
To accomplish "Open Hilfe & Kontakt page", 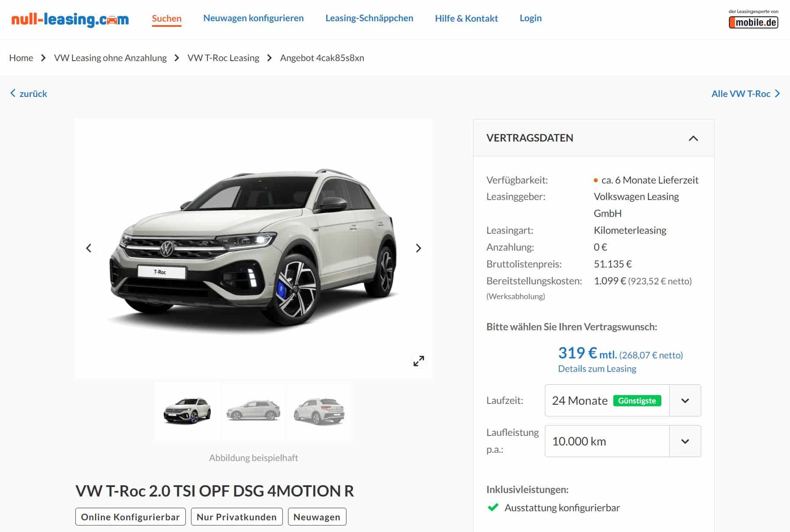I will click(x=466, y=18).
